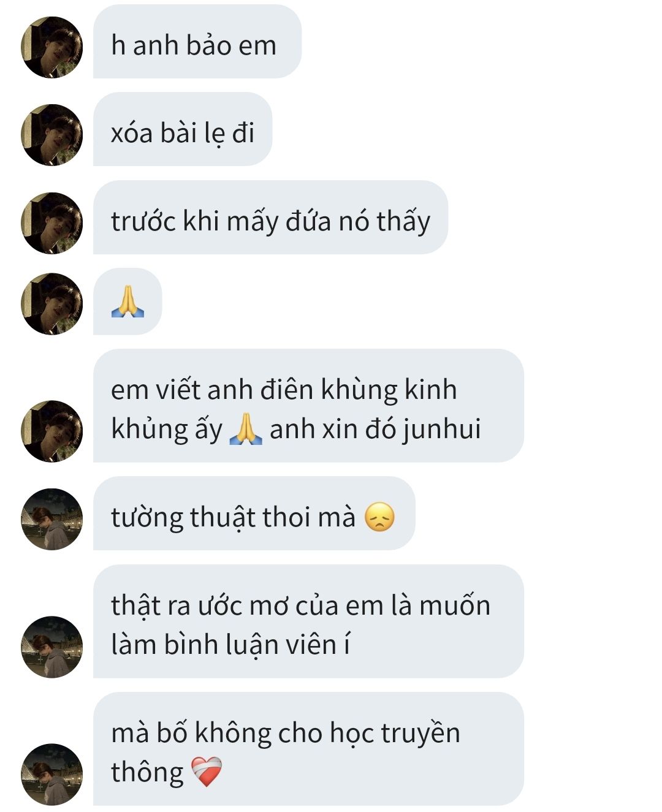Tap the praying hands emoji inside the junhui message
This screenshot has width=662, height=812.
[245, 429]
